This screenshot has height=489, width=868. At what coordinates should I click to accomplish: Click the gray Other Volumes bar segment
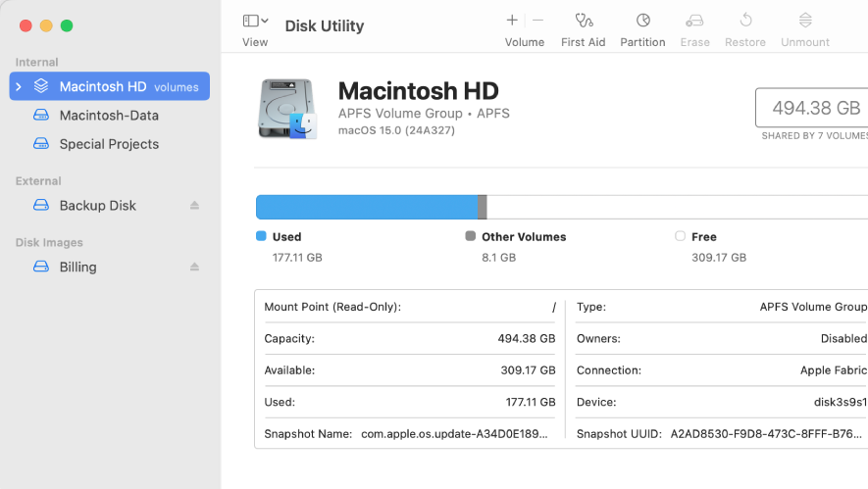click(x=483, y=207)
